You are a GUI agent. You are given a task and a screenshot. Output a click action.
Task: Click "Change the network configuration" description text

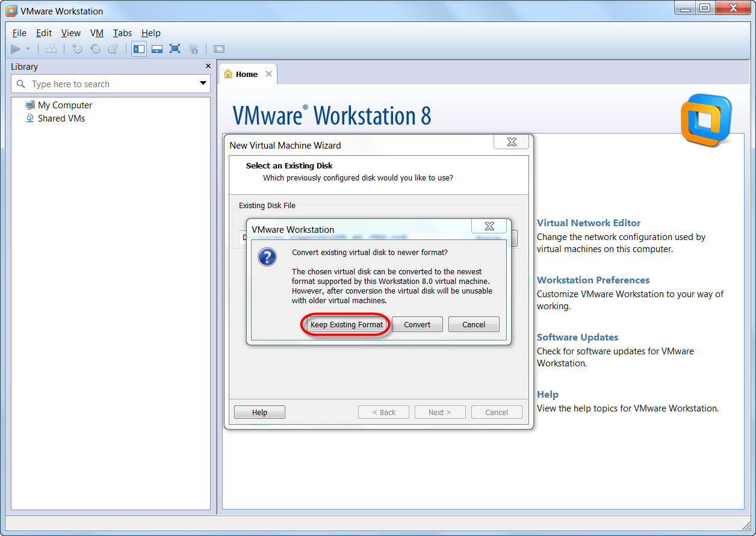(x=621, y=243)
